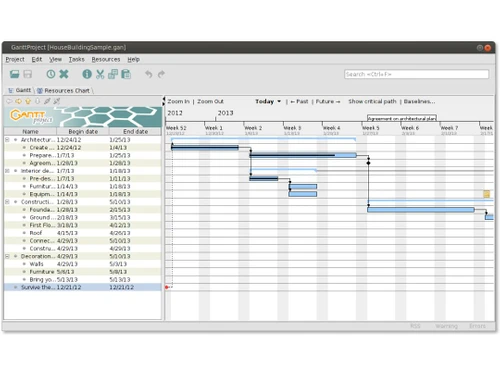Click the Future navigation link
500x375 pixels.
(328, 101)
